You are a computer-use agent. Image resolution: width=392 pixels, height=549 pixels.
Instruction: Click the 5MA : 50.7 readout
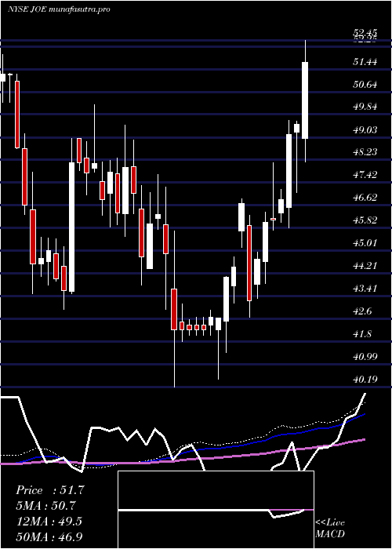point(46,506)
